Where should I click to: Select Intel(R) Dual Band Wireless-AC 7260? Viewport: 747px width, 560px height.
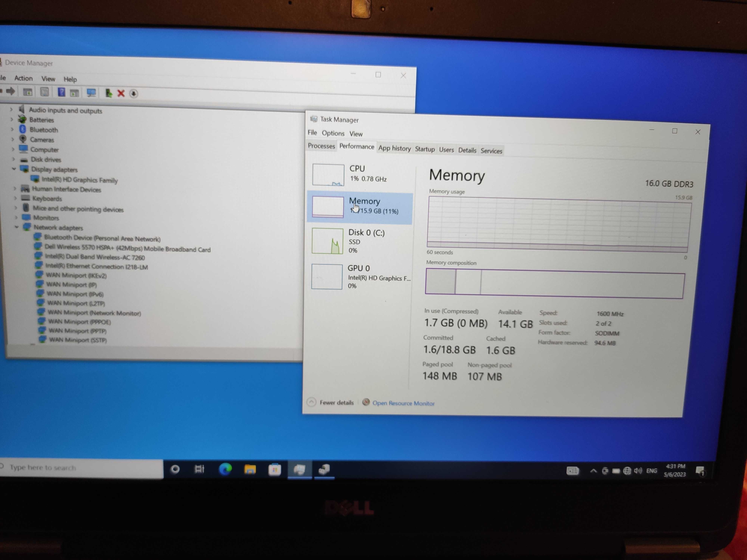click(95, 257)
